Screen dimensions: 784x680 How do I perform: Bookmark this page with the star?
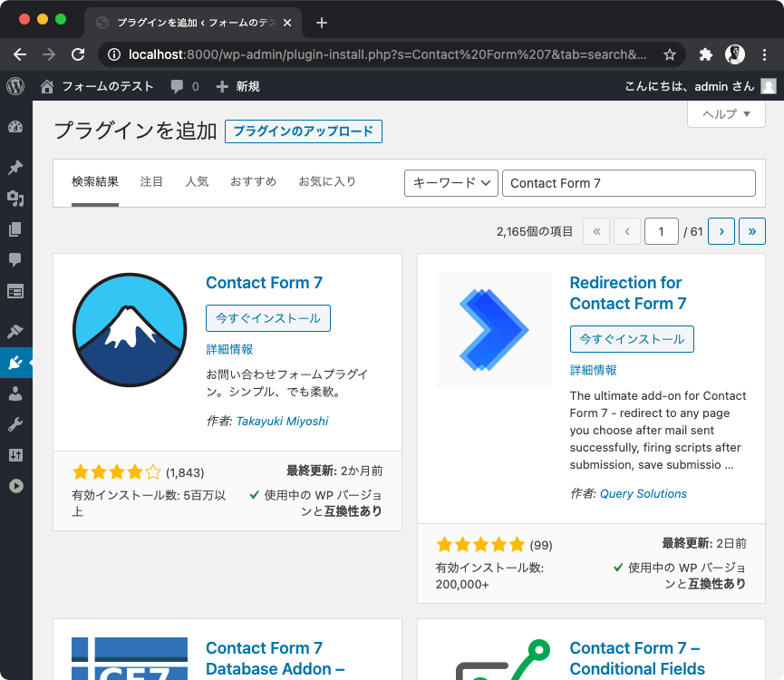coord(670,54)
